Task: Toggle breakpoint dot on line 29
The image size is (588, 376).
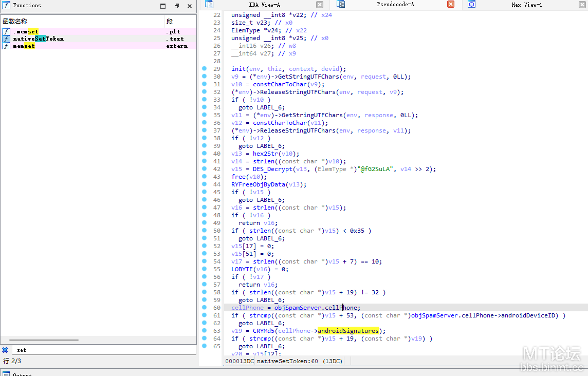Action: click(x=205, y=69)
